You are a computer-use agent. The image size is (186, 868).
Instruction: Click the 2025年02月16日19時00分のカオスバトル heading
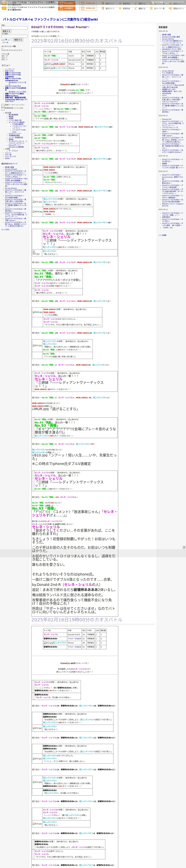(77, 620)
